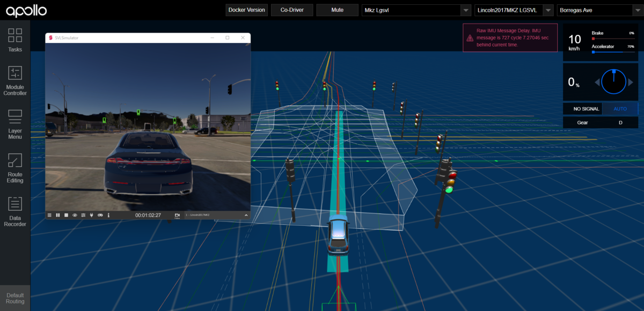Click the 0% steering percentage readout

tap(574, 82)
